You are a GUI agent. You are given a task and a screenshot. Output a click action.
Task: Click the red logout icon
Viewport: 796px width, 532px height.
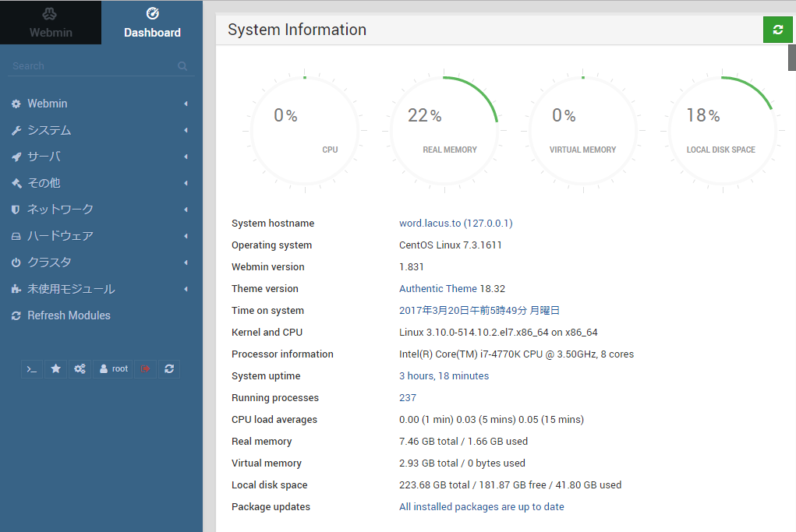pyautogui.click(x=145, y=368)
